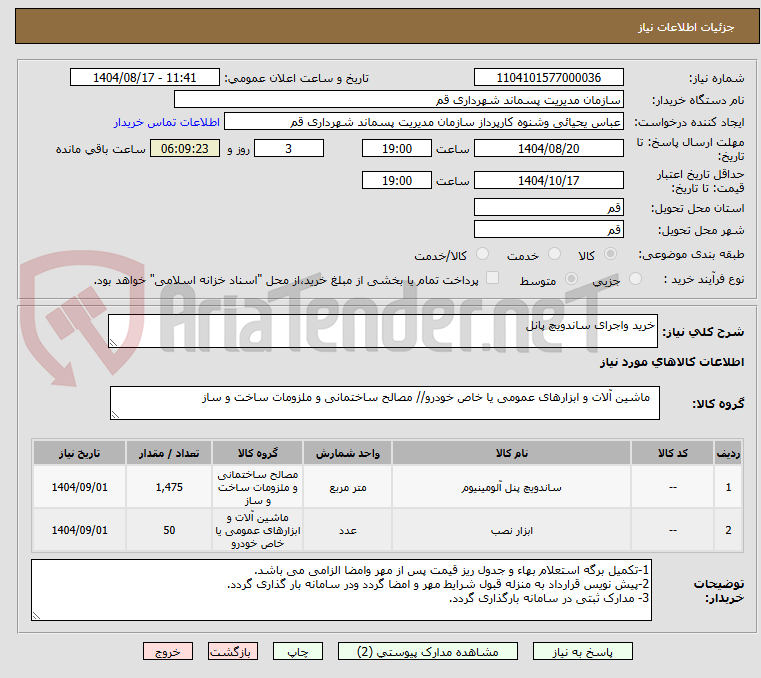Viewport: 761px width, 678px height.
Task: Click the تاریخ و ساعت اعلان عمومی field
Action: coord(145,78)
